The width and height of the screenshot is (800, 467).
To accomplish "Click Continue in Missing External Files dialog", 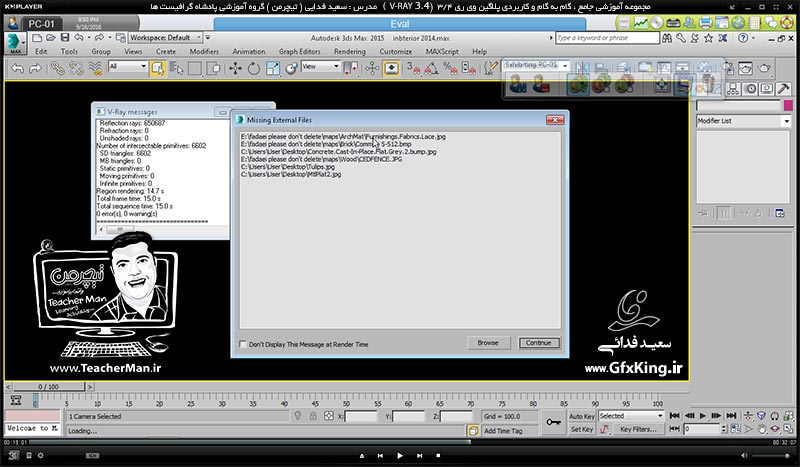I will click(539, 343).
